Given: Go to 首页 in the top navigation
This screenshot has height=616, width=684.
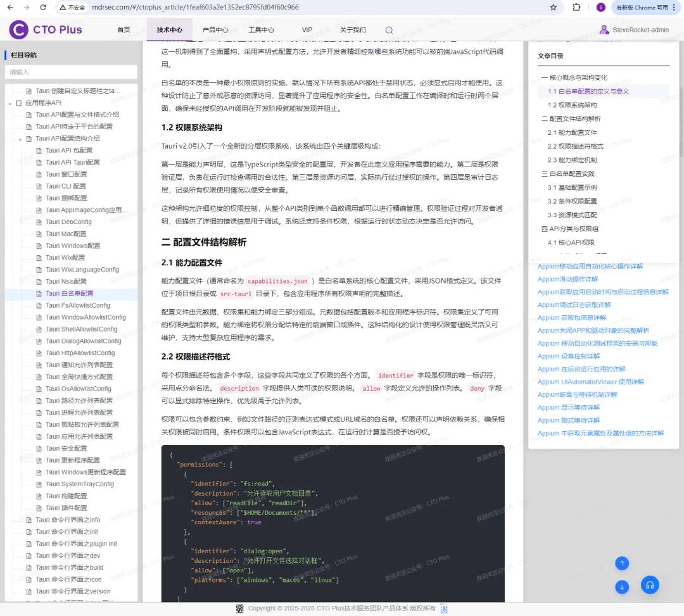Looking at the screenshot, I should point(123,30).
